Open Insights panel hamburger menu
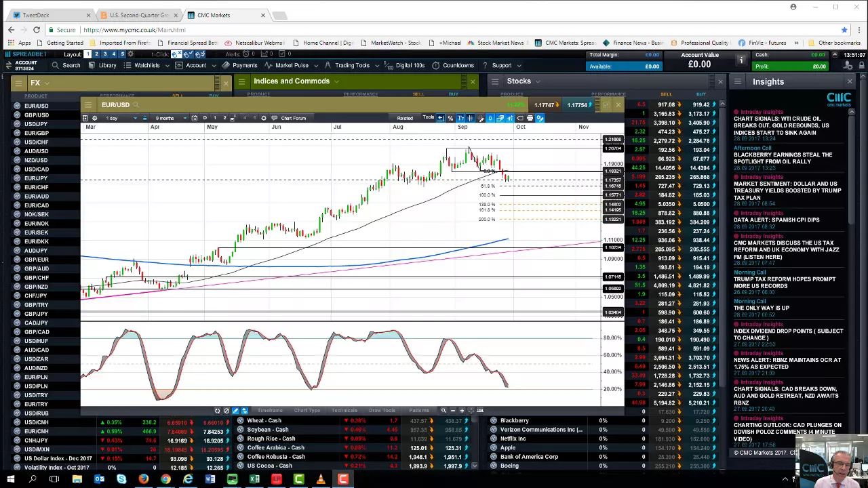868x488 pixels. pos(739,81)
